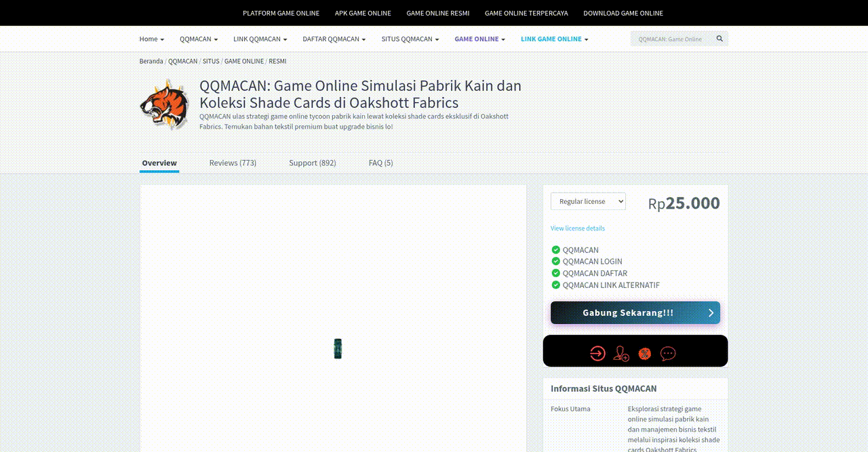Click the QQMACAN tiger logo
Viewport: 868px width, 452px height.
point(164,104)
